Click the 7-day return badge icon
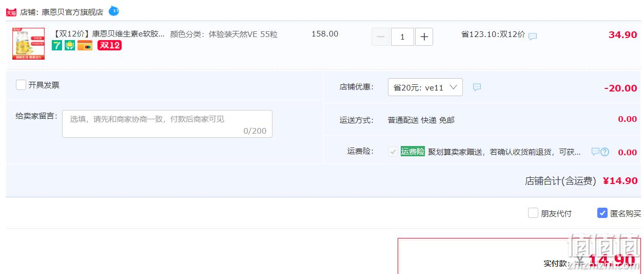Viewport: 644px width, 274px height. [57, 45]
